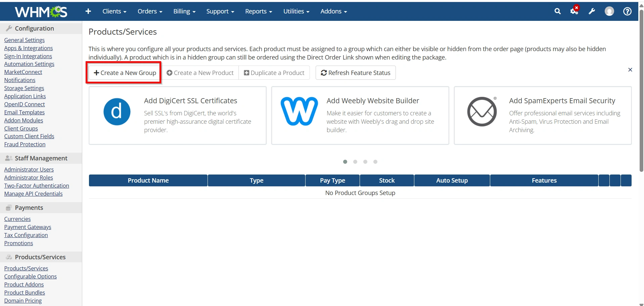This screenshot has height=306, width=644.
Task: Open Product Bundles link
Action: click(x=25, y=293)
